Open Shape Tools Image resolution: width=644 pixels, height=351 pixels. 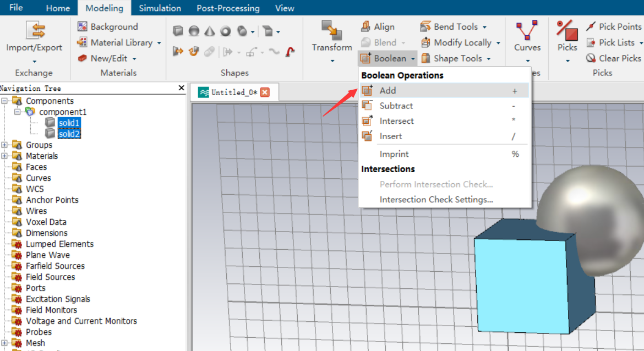[451, 58]
